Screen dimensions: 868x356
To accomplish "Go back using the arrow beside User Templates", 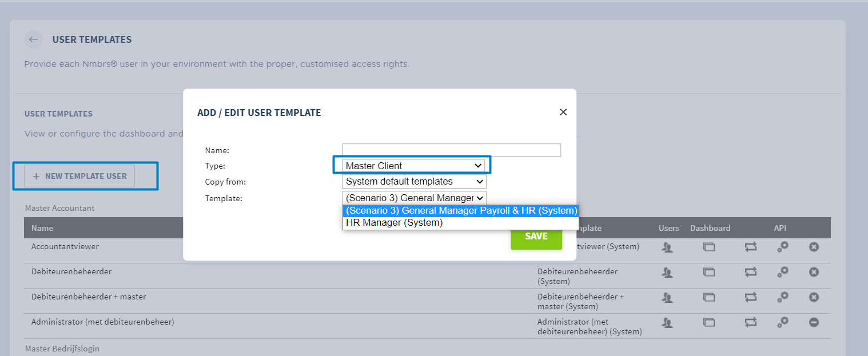I will click(34, 39).
